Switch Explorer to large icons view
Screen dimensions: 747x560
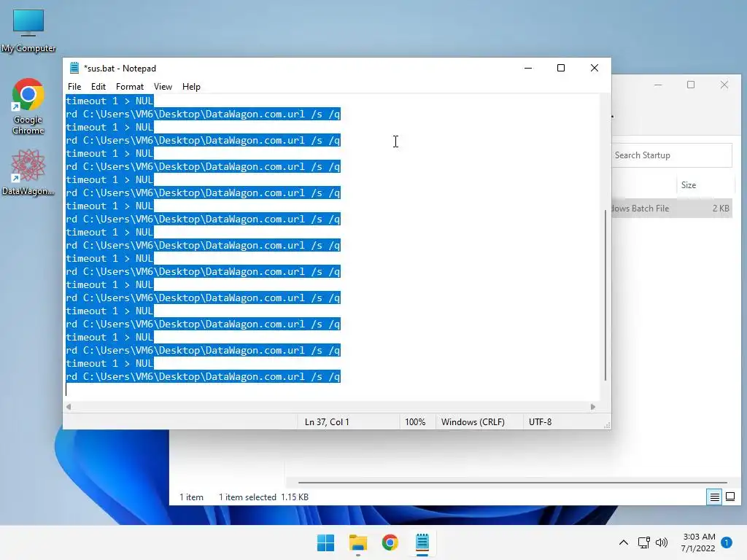coord(729,497)
